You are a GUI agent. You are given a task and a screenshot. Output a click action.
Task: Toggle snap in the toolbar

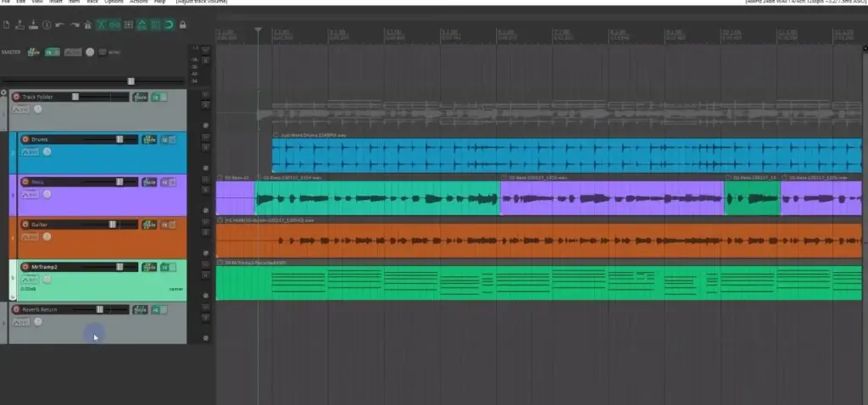[x=169, y=25]
